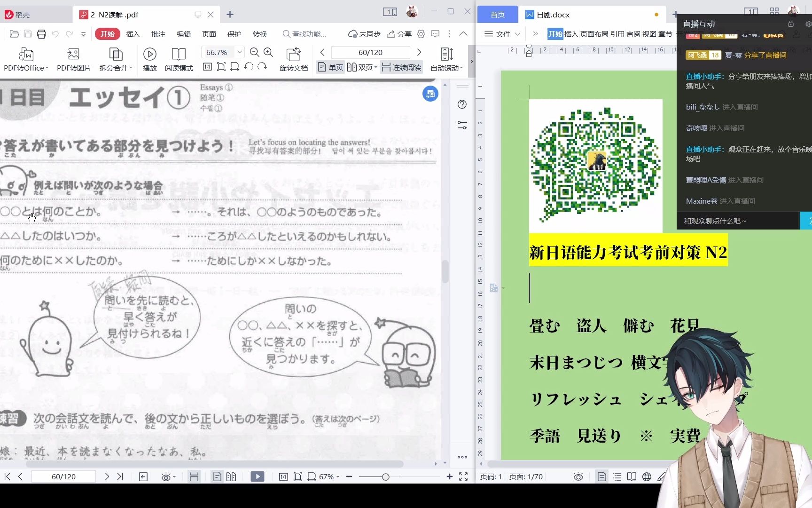Toggle page view in Word status bar
The height and width of the screenshot is (508, 812).
click(601, 476)
